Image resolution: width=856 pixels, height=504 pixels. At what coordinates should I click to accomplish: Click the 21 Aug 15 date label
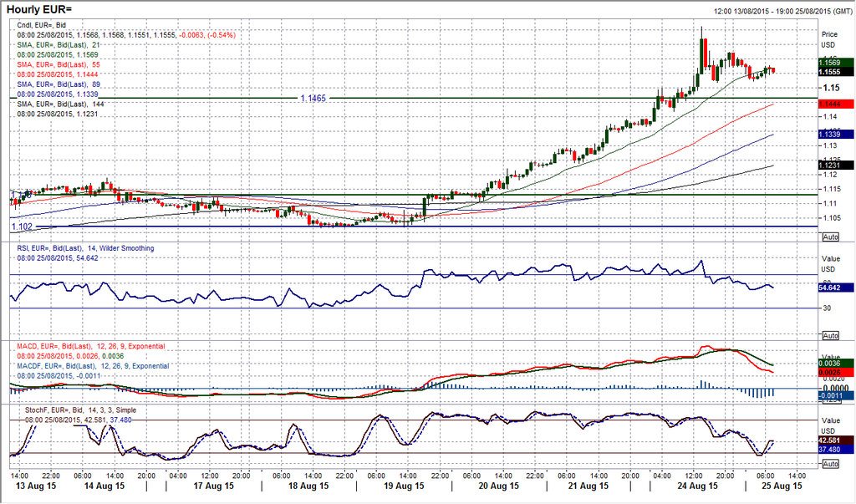[x=587, y=486]
